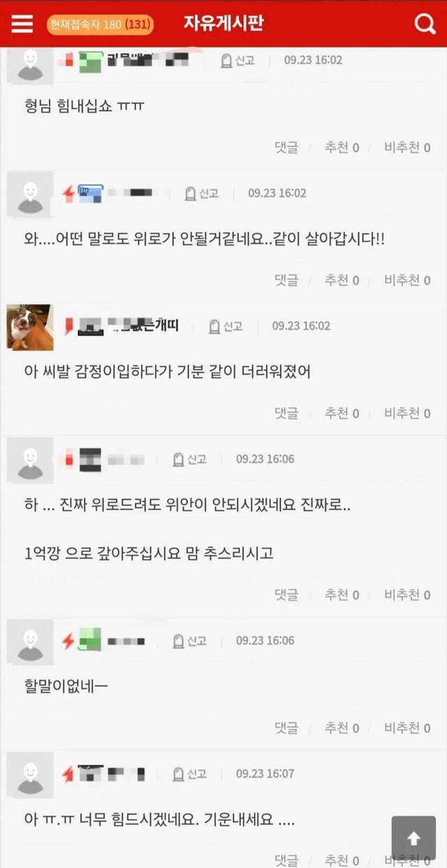The height and width of the screenshot is (868, 447).
Task: Click 신고 on the first 16:06 comment
Action: [x=189, y=459]
